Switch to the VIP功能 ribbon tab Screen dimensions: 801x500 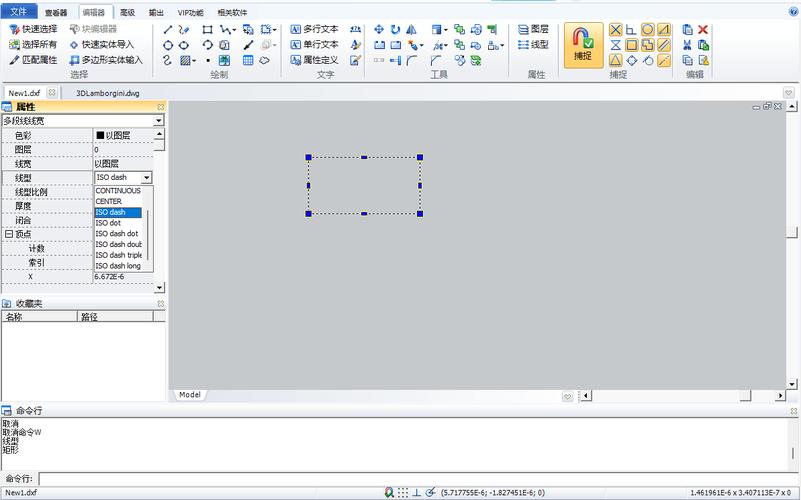coord(191,12)
